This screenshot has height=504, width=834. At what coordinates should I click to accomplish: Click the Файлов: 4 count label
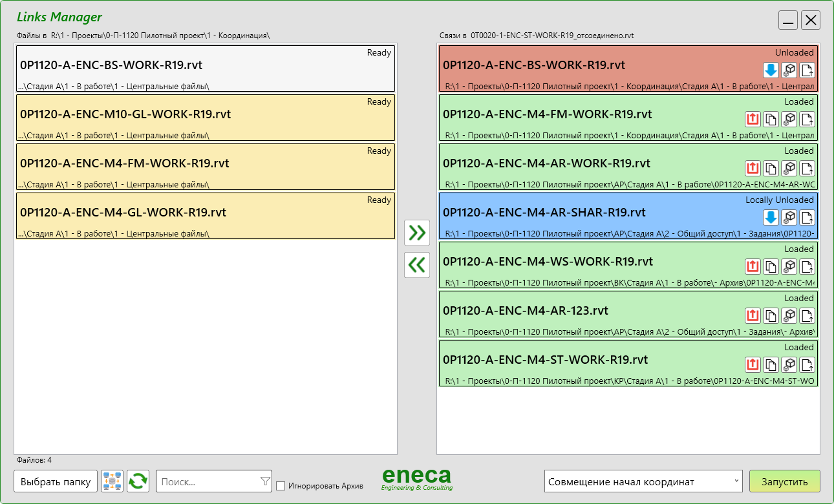pos(34,460)
